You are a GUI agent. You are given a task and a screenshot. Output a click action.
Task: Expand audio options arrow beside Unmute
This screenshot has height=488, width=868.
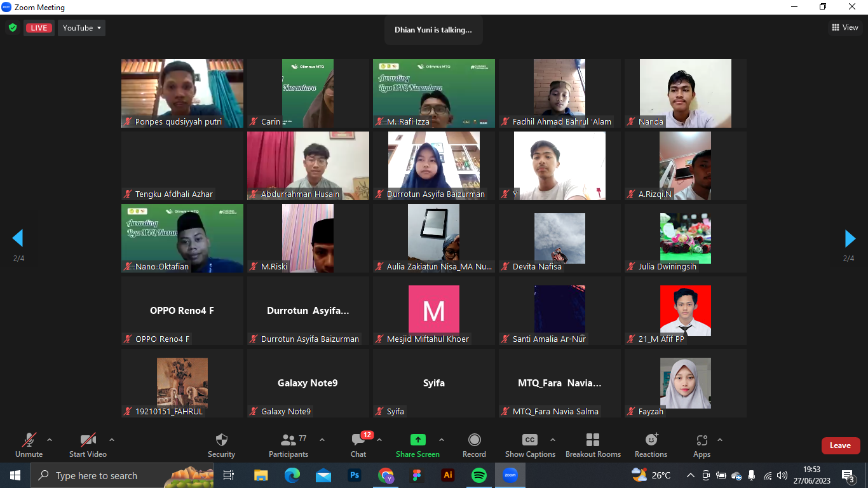[x=50, y=440]
